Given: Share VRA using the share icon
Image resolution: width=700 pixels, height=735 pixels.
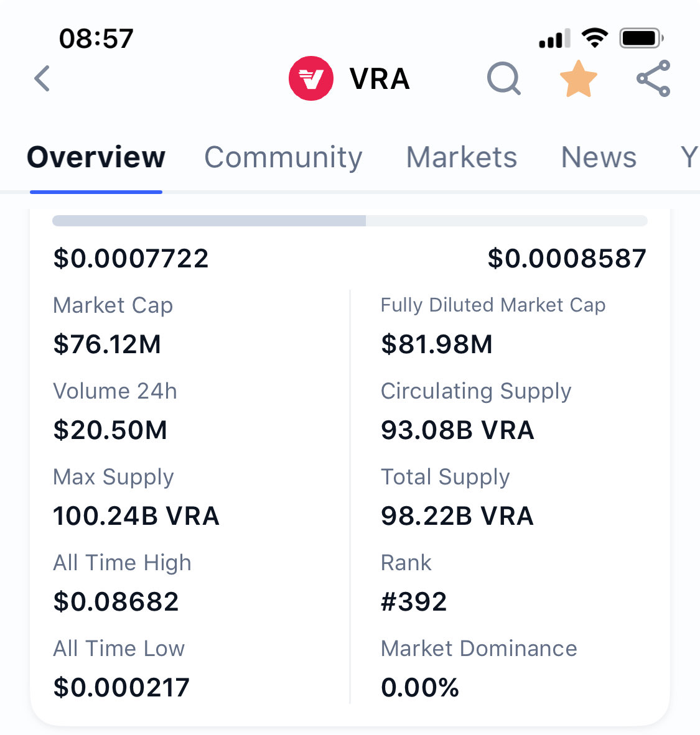Looking at the screenshot, I should [653, 78].
